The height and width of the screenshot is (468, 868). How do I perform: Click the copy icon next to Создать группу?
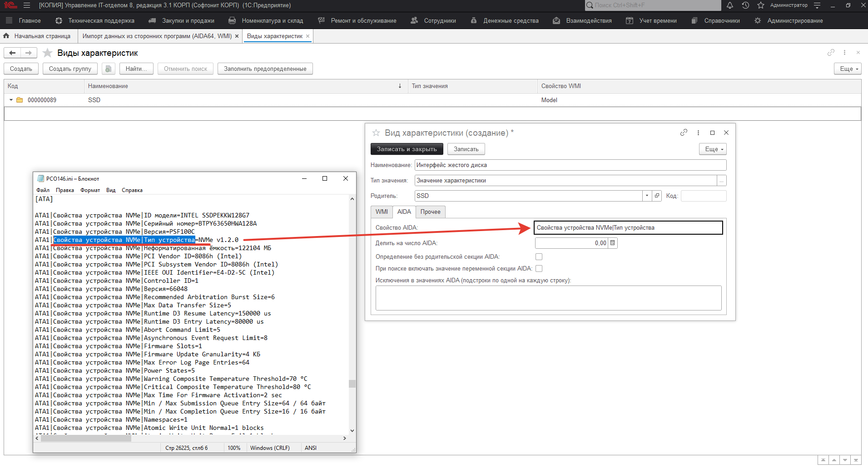pyautogui.click(x=108, y=69)
